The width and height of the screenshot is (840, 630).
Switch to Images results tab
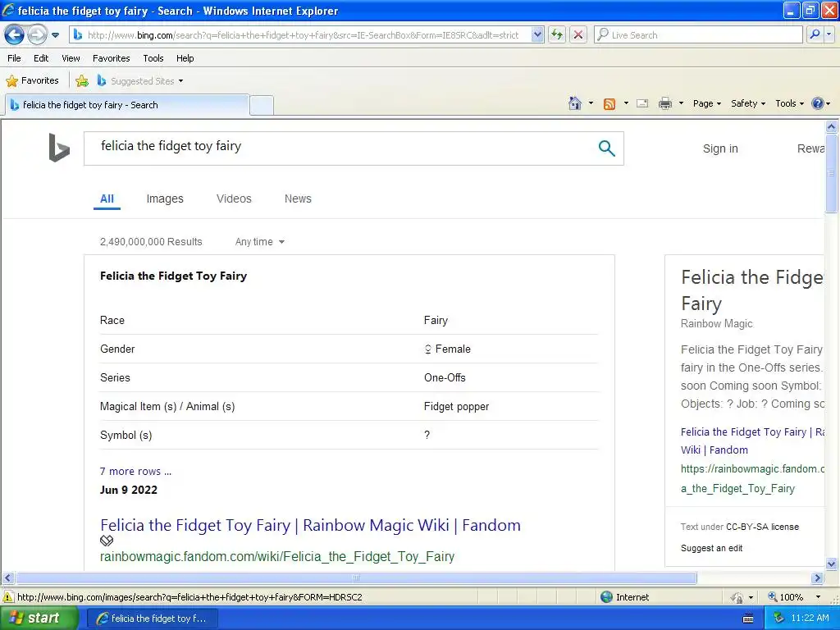pyautogui.click(x=165, y=199)
